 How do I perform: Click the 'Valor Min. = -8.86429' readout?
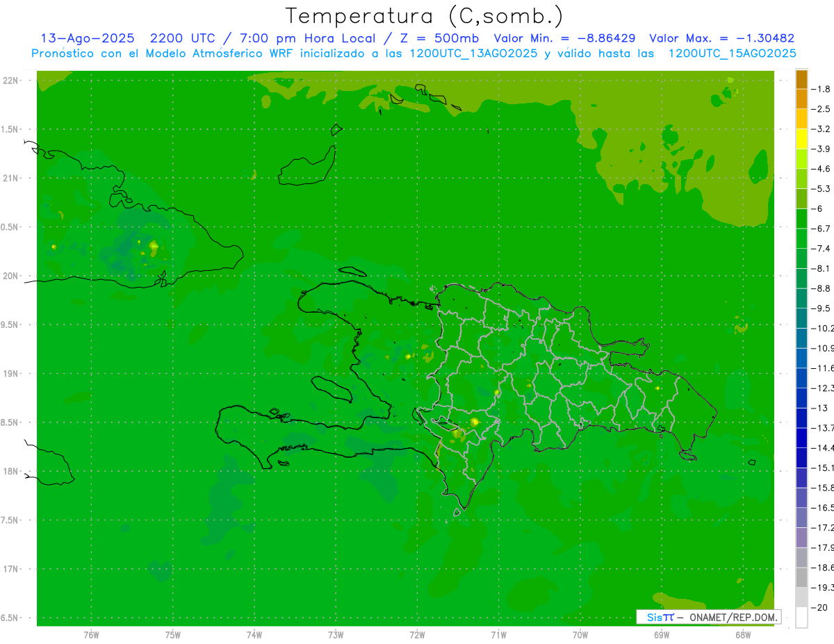tap(564, 38)
